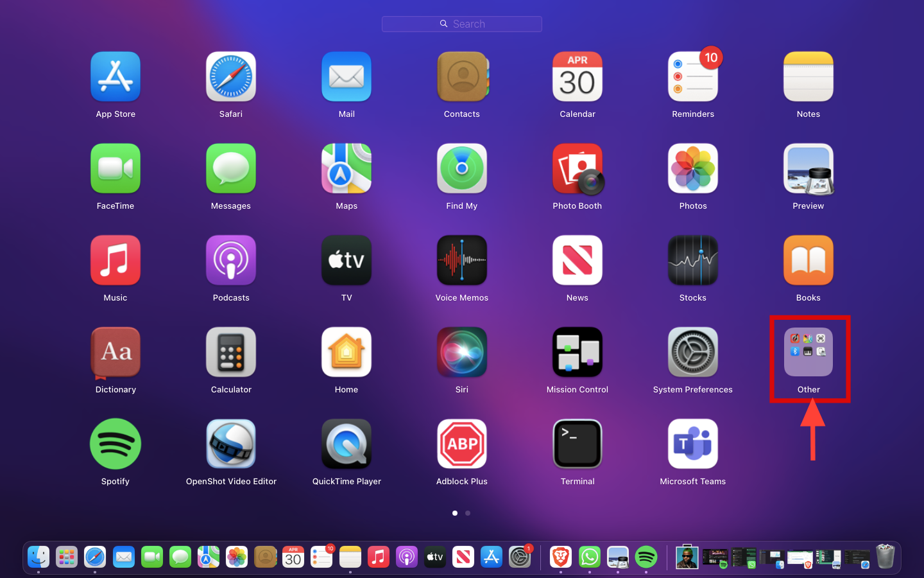This screenshot has height=578, width=924.
Task: Open OpenShot Video Editor
Action: click(231, 444)
